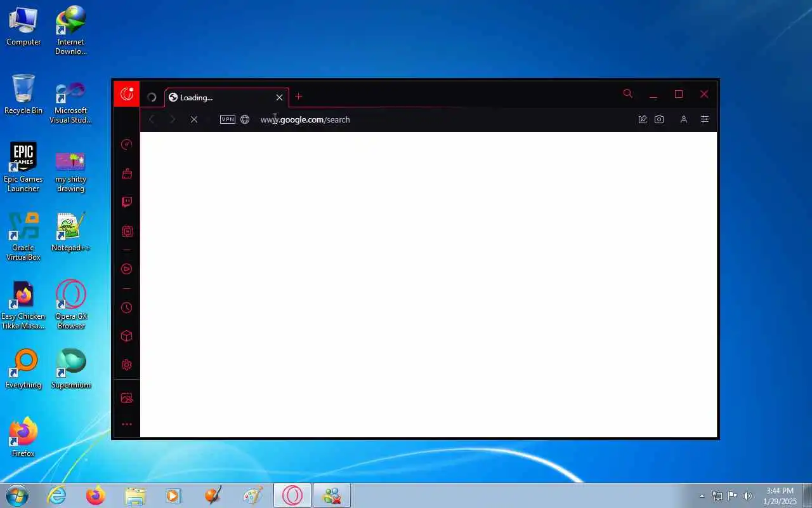
Task: Open the Messenger icon in taskbar
Action: (x=332, y=495)
